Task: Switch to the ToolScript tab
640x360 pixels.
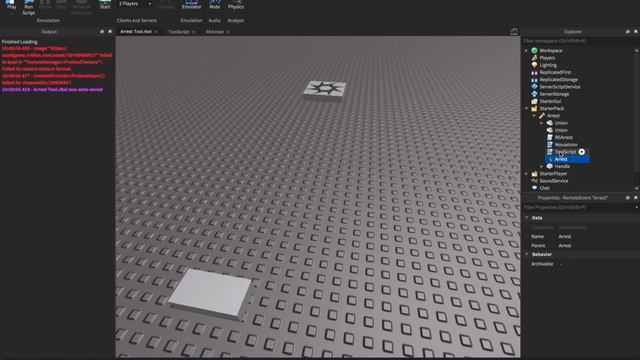Action: (x=179, y=32)
